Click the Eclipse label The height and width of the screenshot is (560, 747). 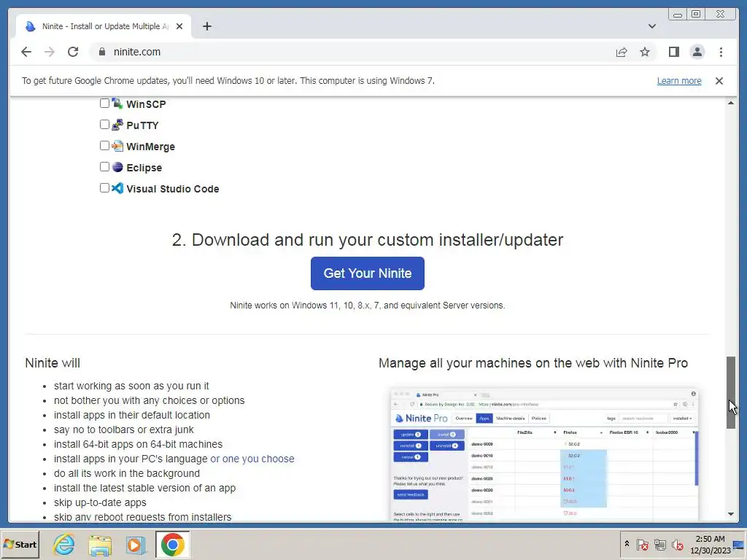coord(144,168)
